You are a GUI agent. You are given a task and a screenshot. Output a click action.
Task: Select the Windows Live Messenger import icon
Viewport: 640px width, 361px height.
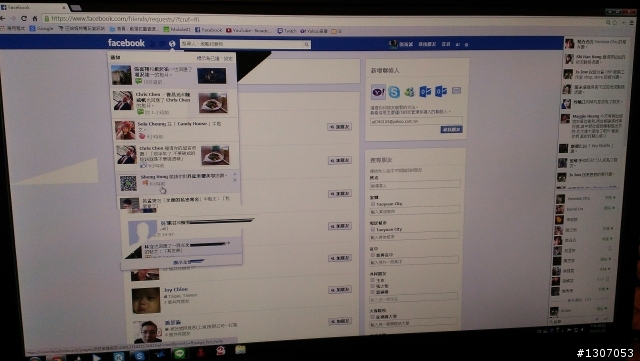point(409,92)
